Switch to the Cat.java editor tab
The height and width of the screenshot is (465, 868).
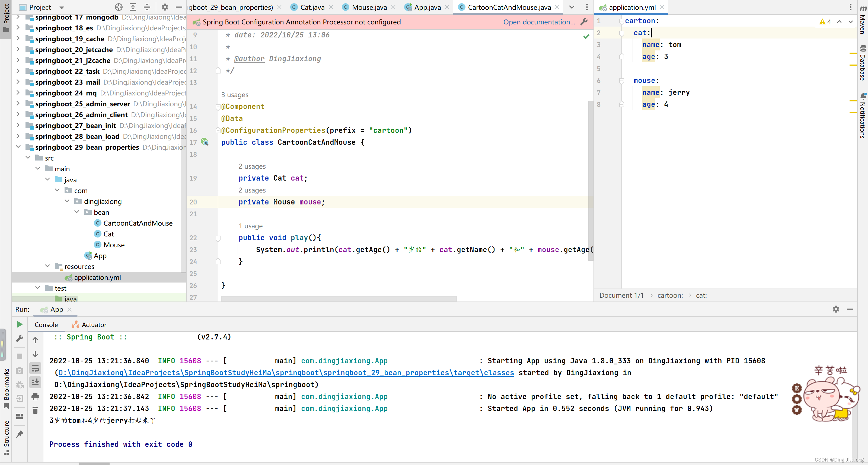click(x=312, y=7)
